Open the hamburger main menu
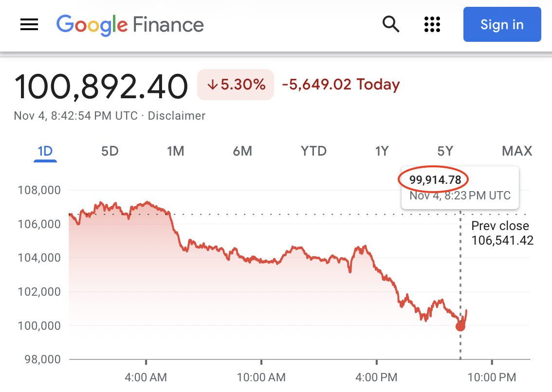 tap(29, 24)
